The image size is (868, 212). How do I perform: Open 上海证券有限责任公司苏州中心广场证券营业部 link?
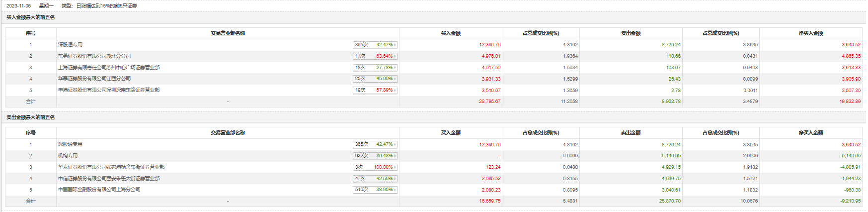(x=109, y=68)
